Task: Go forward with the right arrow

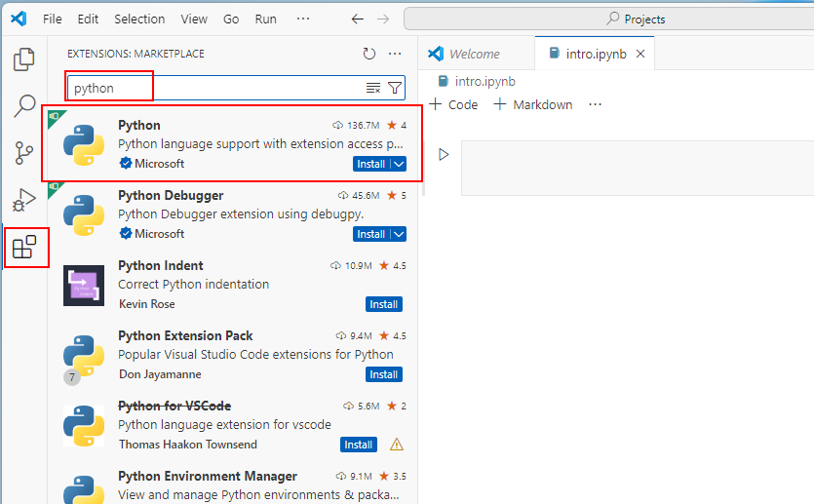Action: [383, 19]
